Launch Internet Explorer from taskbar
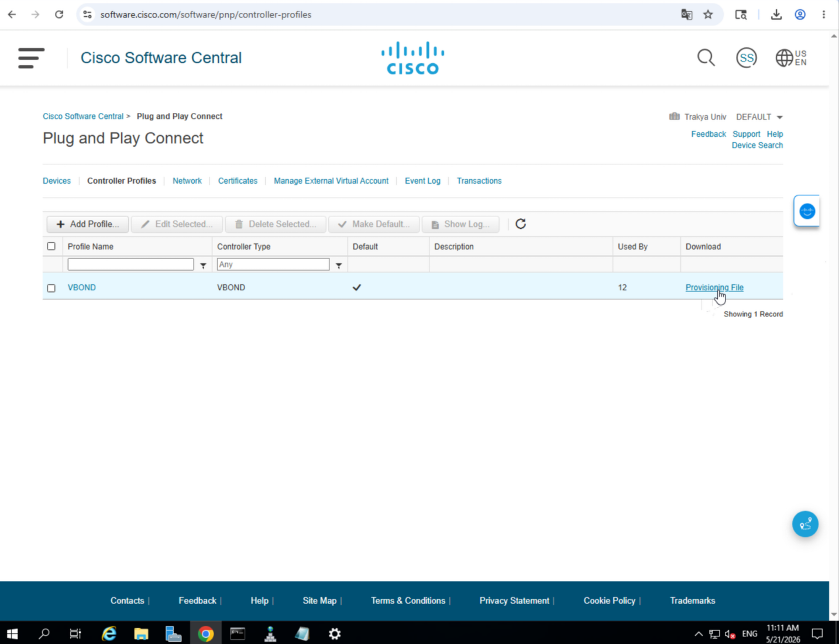Viewport: 839px width, 644px height. (x=109, y=633)
